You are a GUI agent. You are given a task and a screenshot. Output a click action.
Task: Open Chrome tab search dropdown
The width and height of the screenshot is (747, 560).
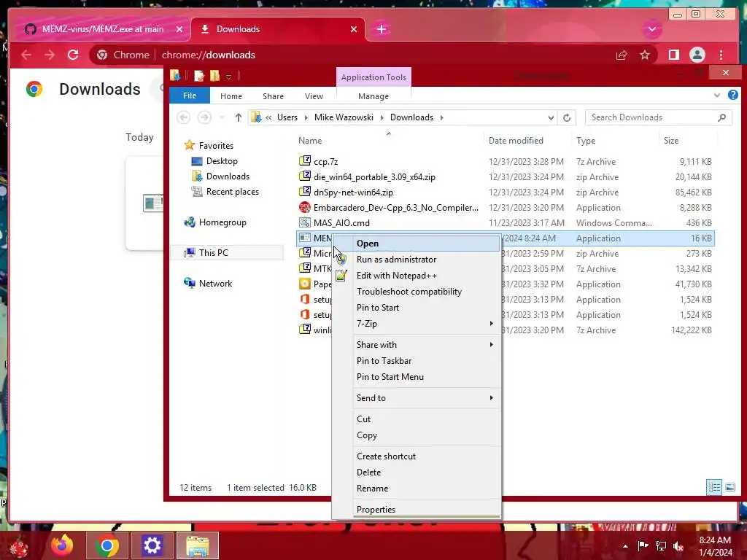click(651, 29)
